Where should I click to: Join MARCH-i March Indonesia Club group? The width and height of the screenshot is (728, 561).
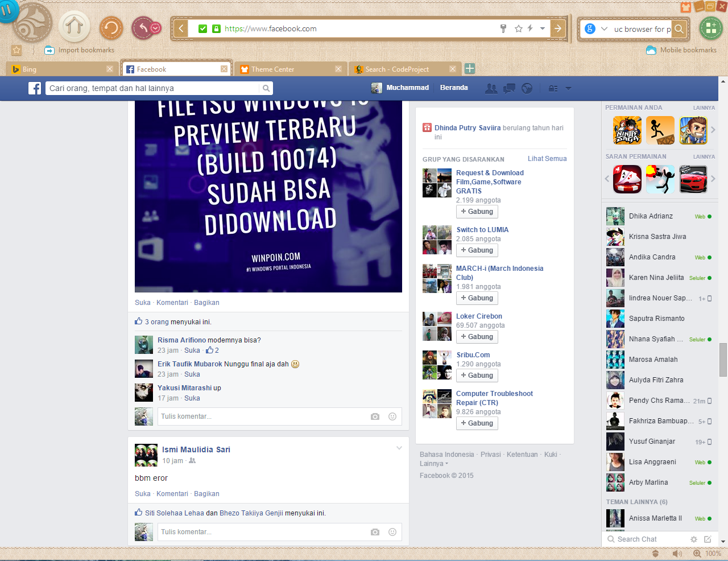pos(477,298)
